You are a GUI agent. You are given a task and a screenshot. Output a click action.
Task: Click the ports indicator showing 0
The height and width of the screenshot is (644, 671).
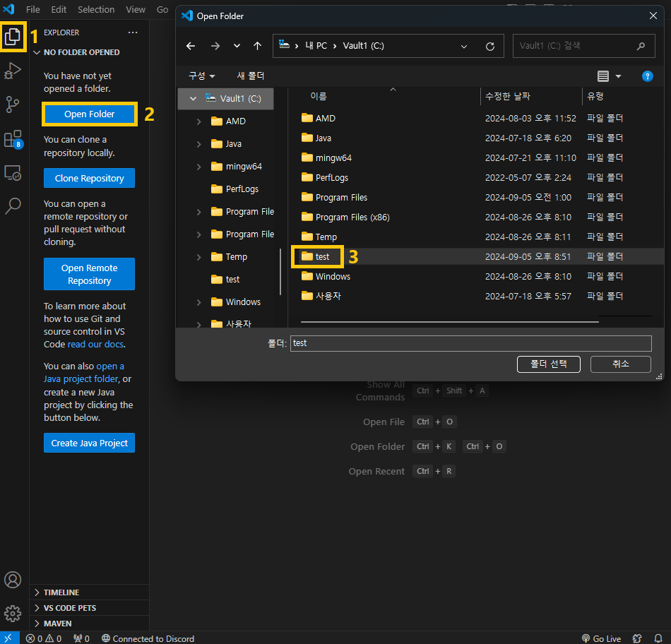pos(81,638)
